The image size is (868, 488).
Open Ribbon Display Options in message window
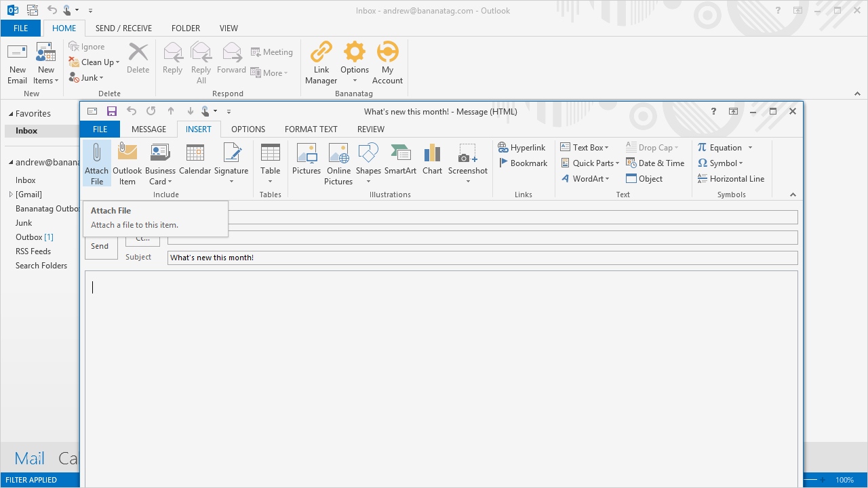[x=733, y=112]
